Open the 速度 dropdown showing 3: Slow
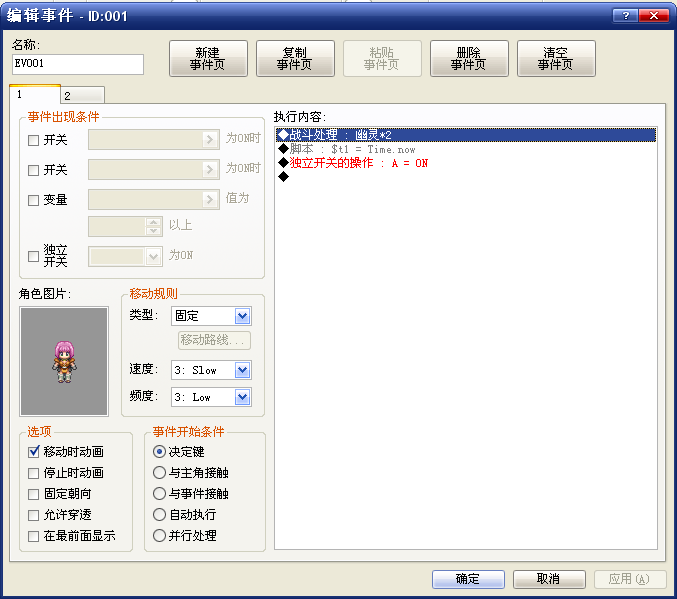The width and height of the screenshot is (677, 599). [211, 370]
